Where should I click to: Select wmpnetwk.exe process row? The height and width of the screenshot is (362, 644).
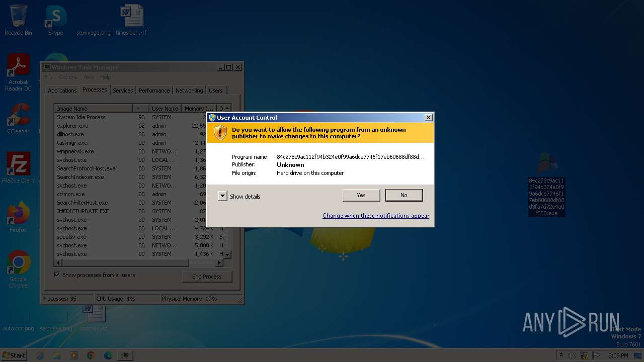(x=139, y=151)
